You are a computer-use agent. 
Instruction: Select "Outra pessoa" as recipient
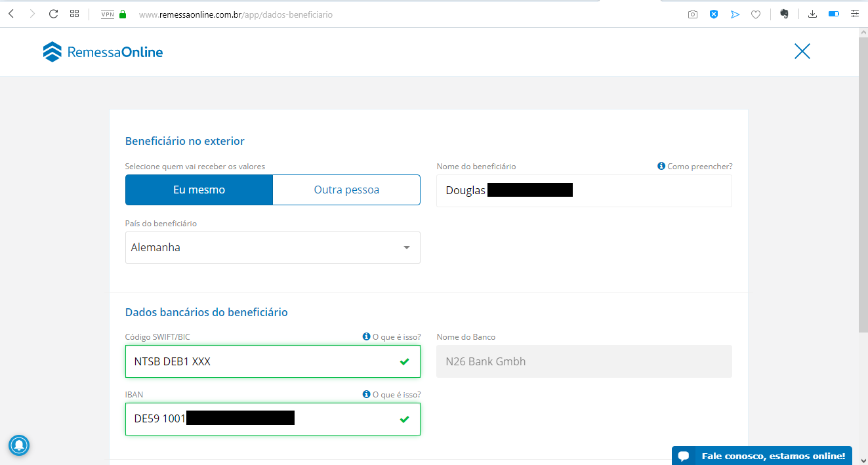pyautogui.click(x=346, y=190)
